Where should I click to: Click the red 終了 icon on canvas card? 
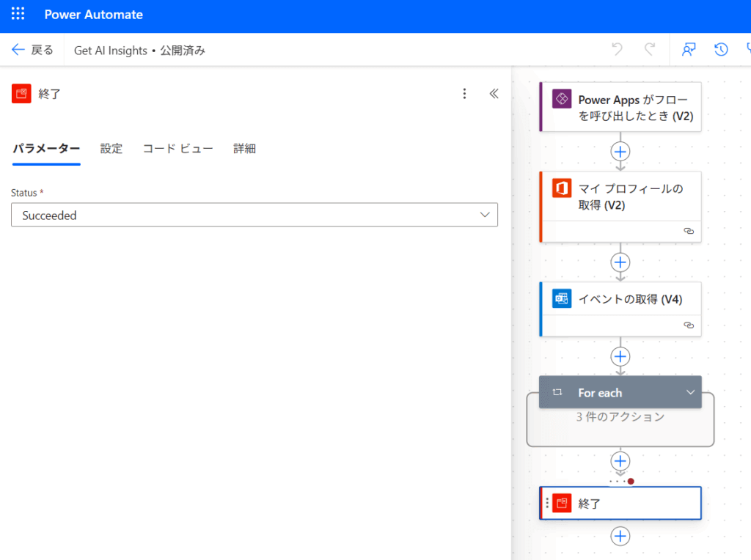click(561, 503)
